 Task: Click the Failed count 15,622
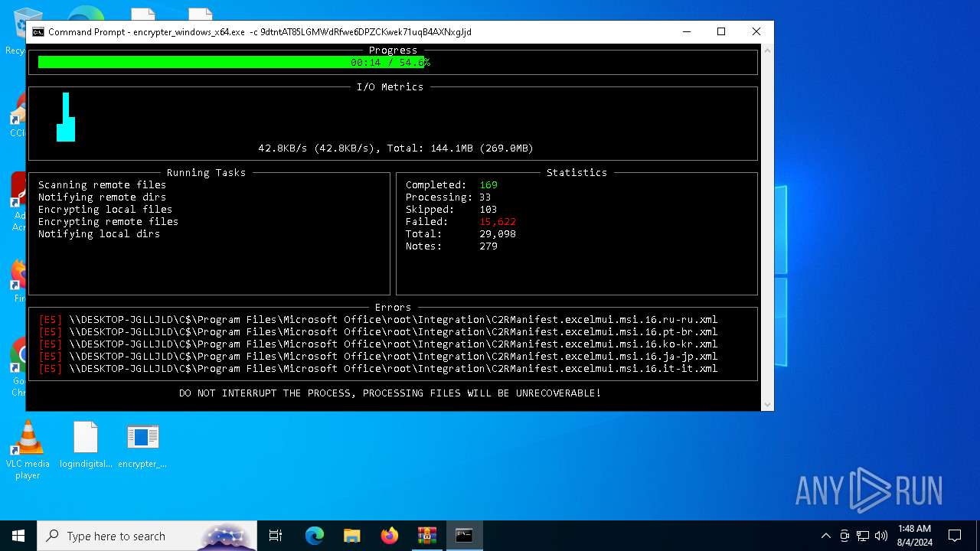click(x=498, y=221)
